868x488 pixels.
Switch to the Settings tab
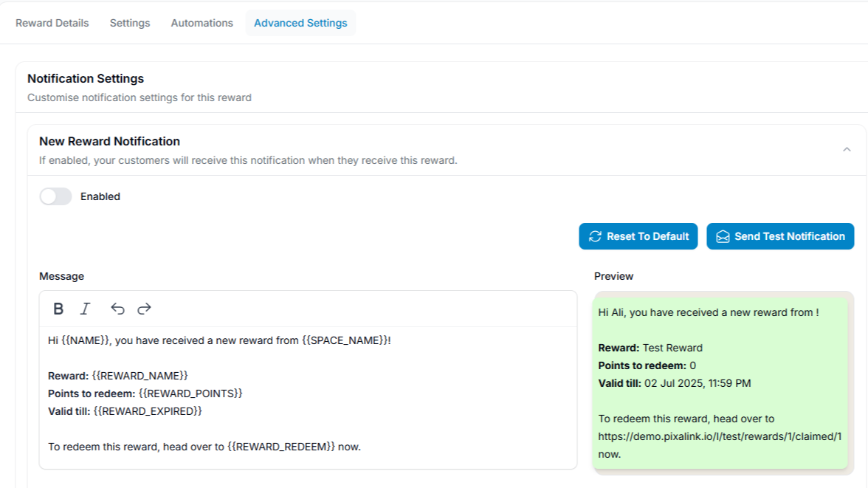tap(130, 23)
